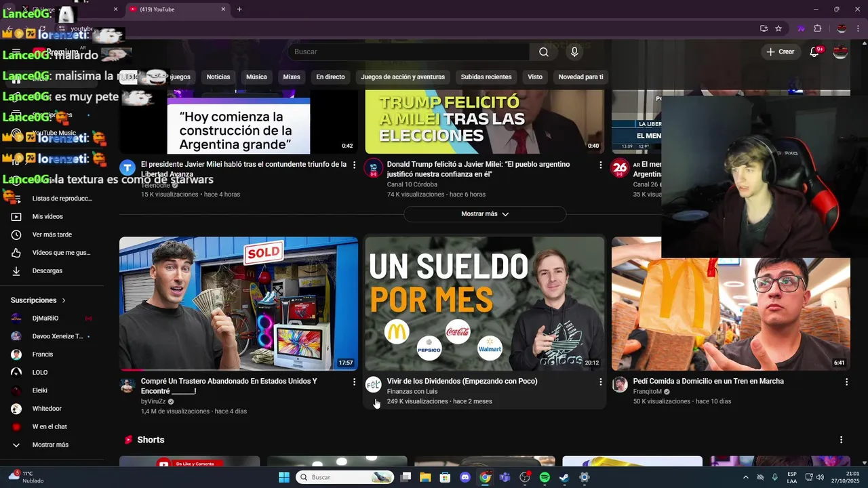Open the YouTube account avatar menu

840,52
